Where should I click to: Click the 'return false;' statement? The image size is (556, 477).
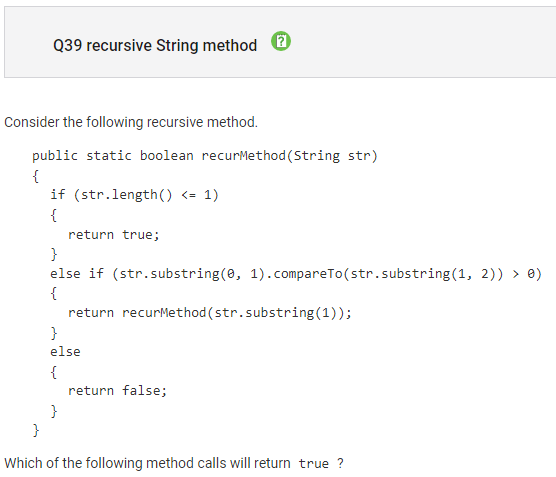(117, 390)
